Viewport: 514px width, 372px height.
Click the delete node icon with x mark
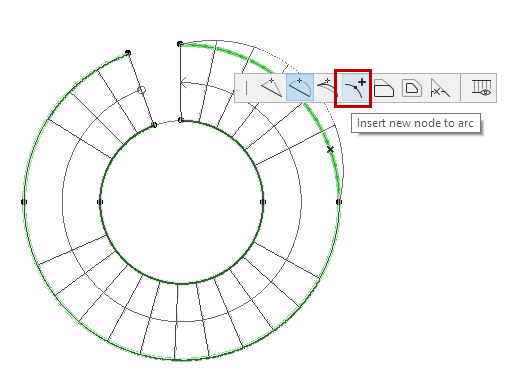440,88
